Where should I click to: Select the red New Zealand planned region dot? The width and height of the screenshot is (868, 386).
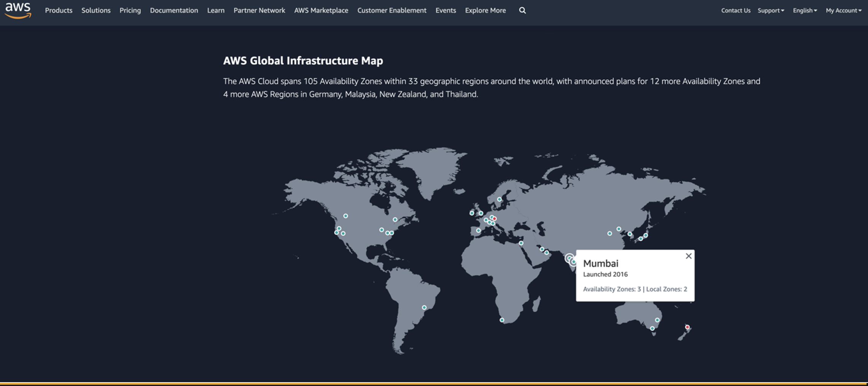pos(687,327)
